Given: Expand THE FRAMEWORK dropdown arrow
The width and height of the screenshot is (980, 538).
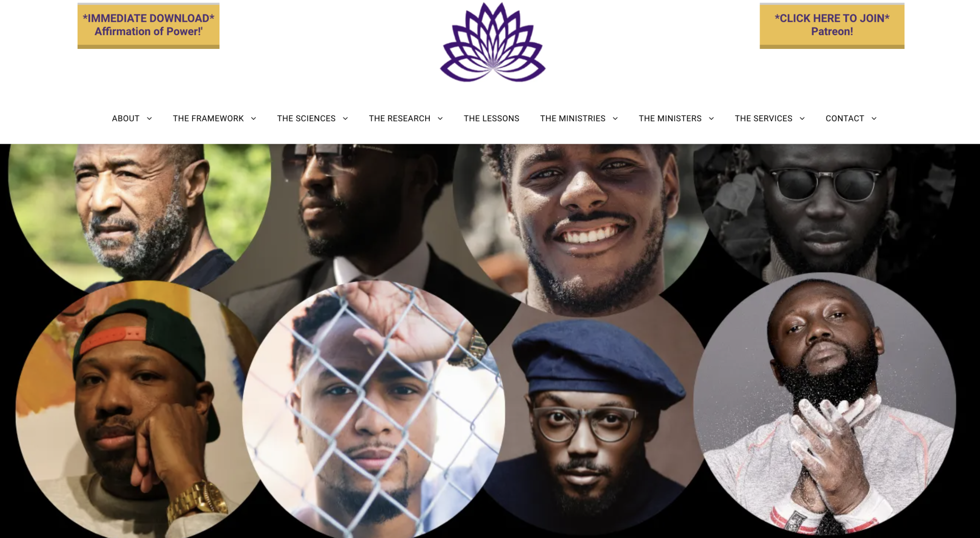Looking at the screenshot, I should point(253,118).
